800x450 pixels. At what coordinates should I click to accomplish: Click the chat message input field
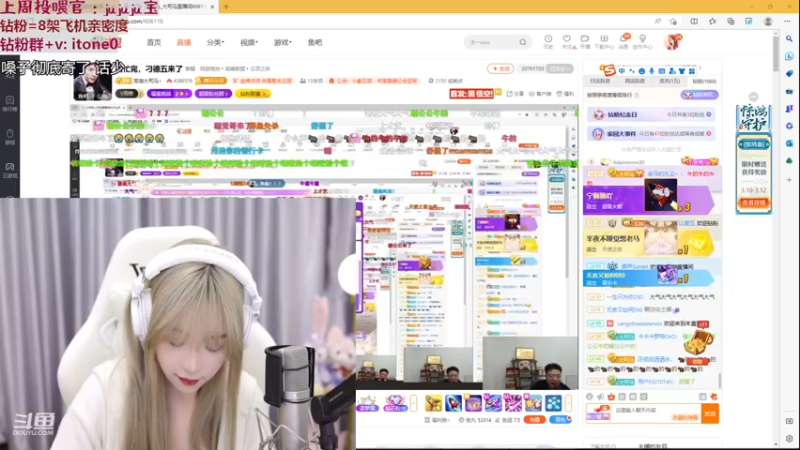click(656, 413)
